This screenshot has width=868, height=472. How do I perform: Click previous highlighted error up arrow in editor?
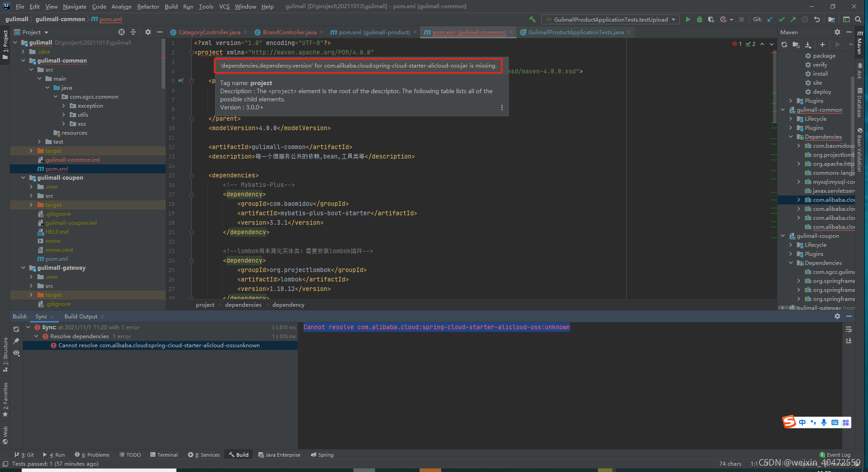(x=762, y=44)
